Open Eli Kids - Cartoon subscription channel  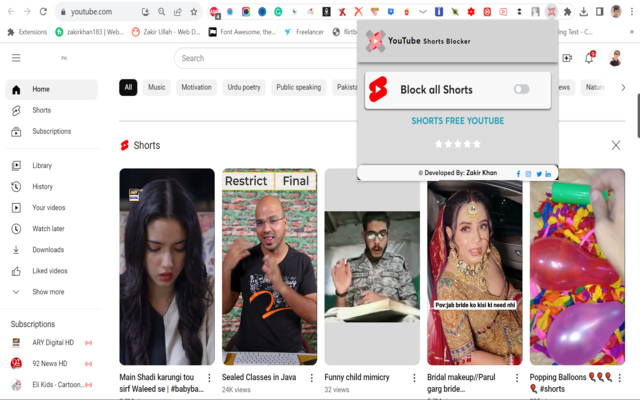coord(51,384)
